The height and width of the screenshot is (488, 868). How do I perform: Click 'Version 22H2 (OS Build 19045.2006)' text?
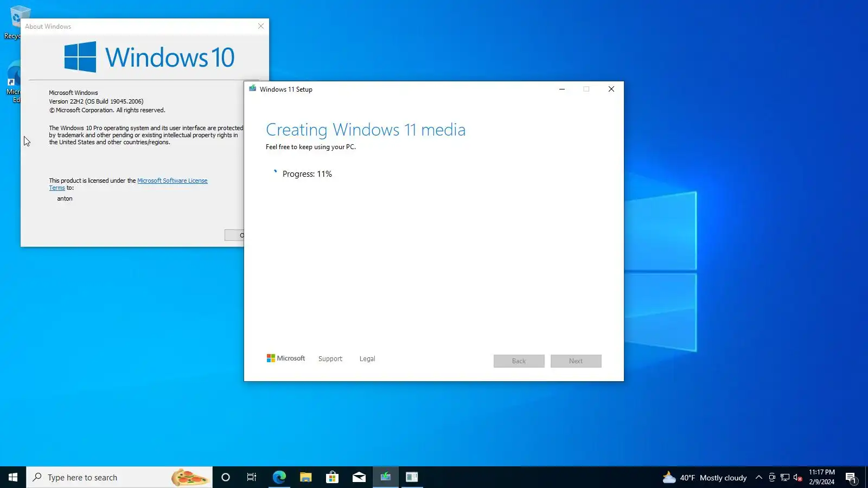(97, 101)
